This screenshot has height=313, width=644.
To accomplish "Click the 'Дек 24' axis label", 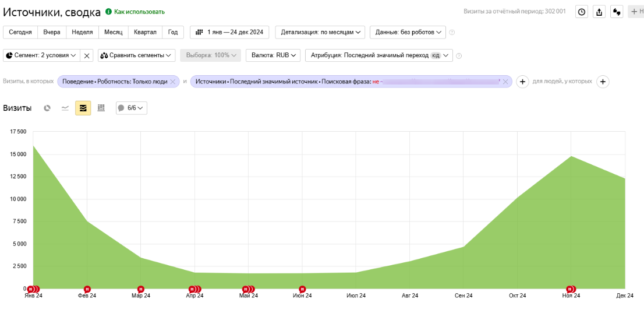I will pyautogui.click(x=625, y=296).
